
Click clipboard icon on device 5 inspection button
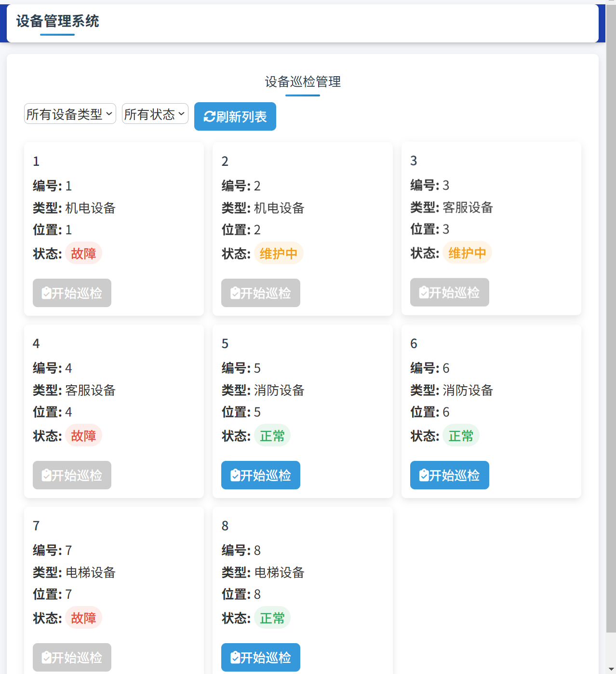coord(235,475)
